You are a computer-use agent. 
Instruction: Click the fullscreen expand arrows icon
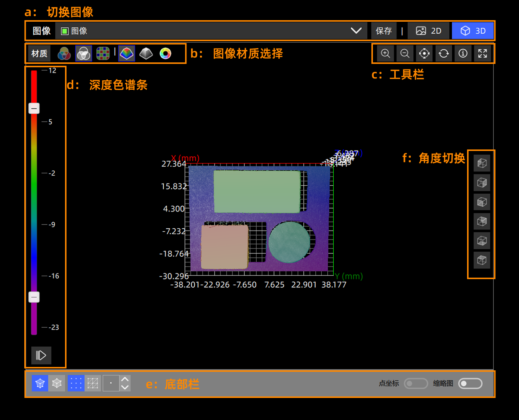coord(483,53)
